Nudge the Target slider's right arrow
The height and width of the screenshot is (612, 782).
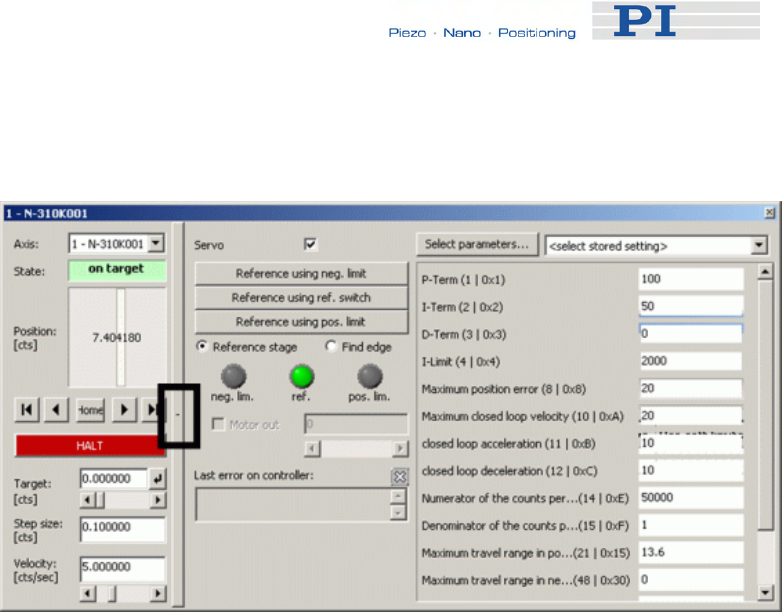point(158,499)
